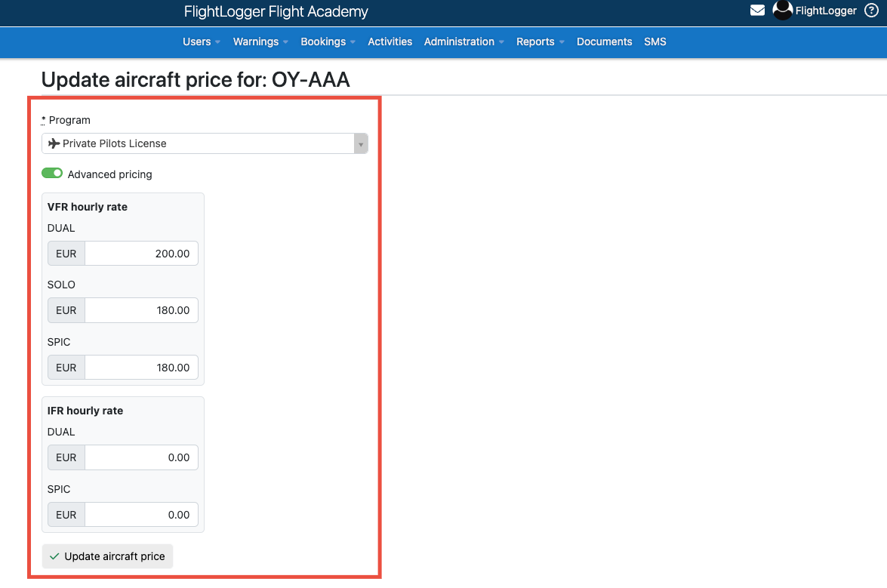Image resolution: width=887 pixels, height=588 pixels.
Task: Open the mail envelope icon
Action: coord(757,11)
